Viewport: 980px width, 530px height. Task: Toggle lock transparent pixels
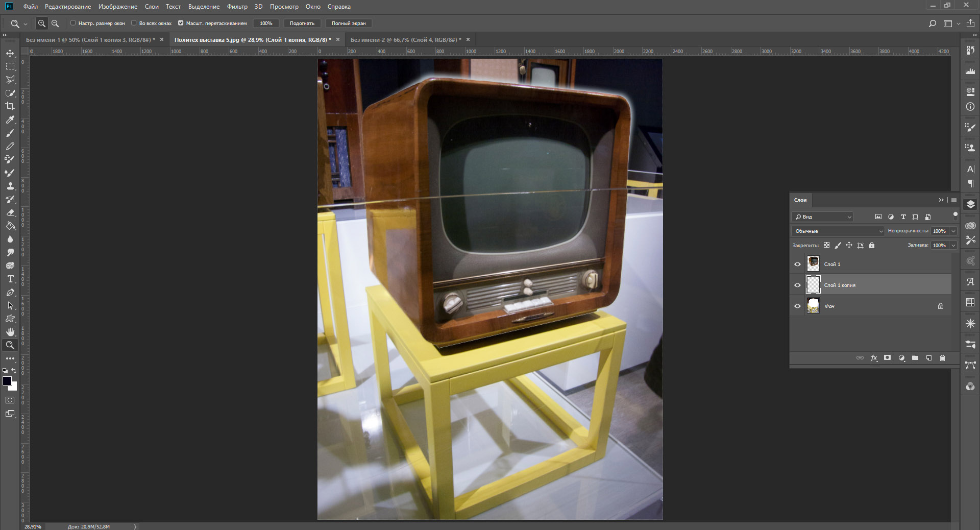coord(826,245)
